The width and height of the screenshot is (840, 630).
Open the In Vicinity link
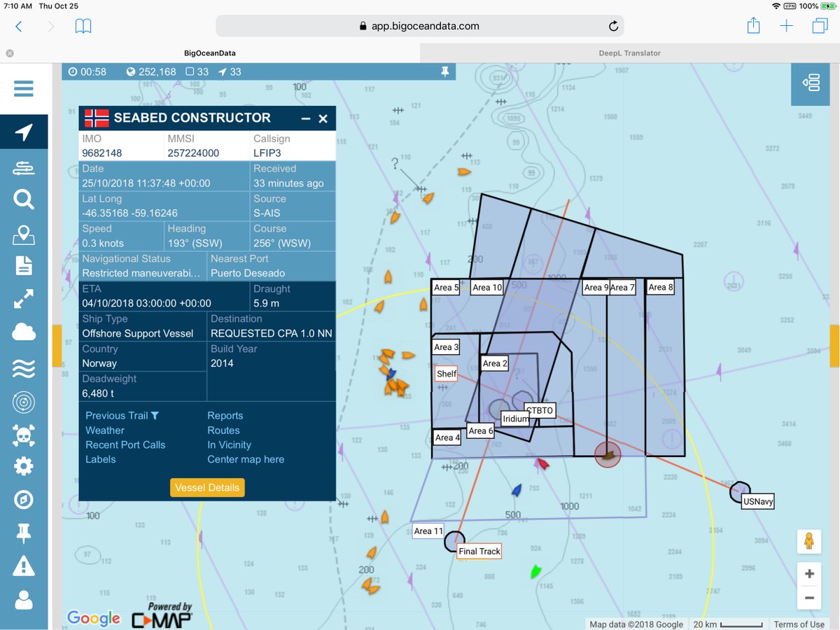click(x=229, y=445)
